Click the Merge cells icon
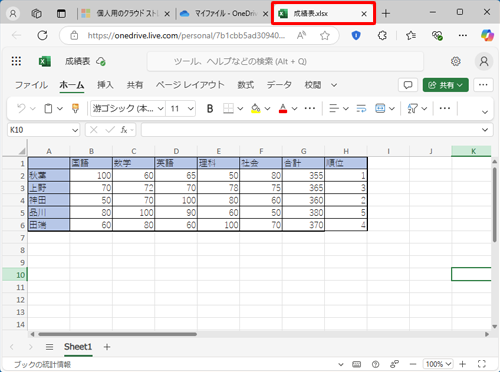This screenshot has height=372, width=500. coord(380,108)
